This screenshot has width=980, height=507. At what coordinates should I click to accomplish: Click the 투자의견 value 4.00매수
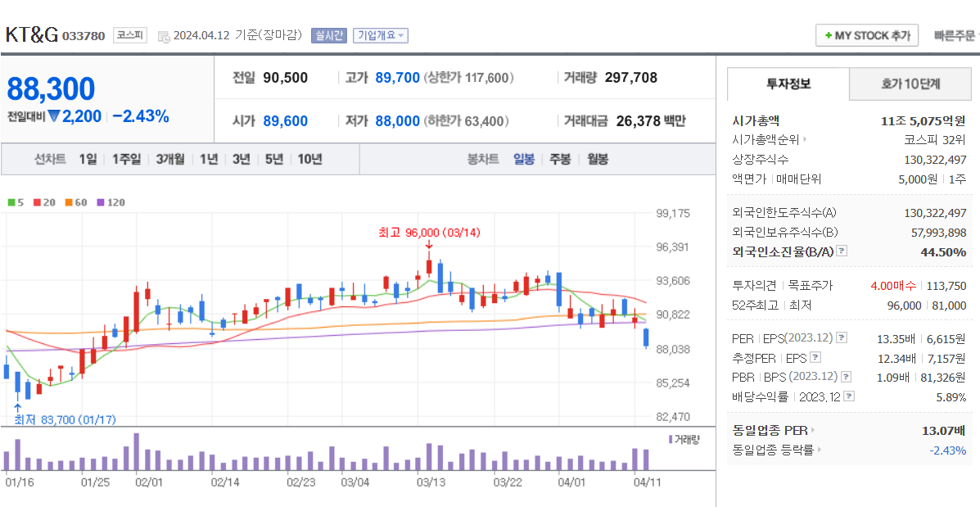pyautogui.click(x=893, y=286)
